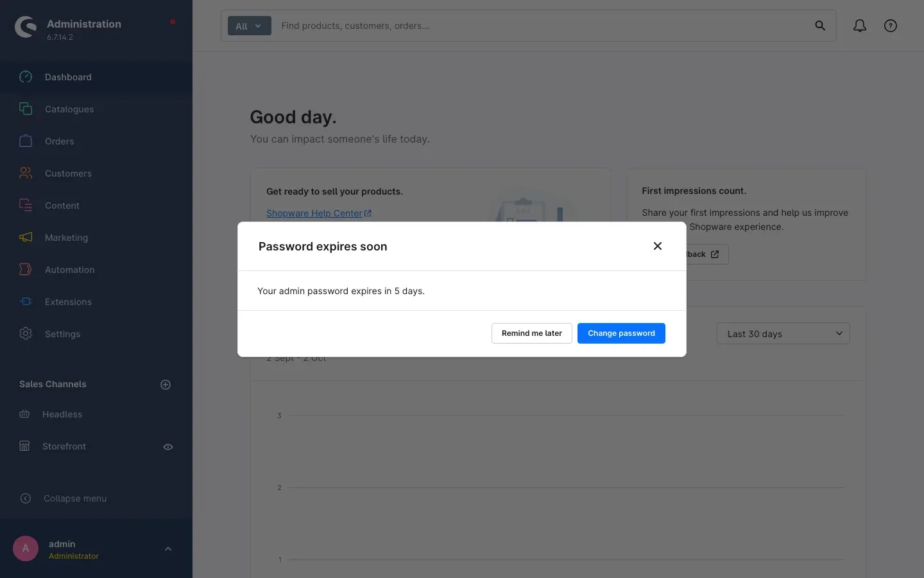Open the Extensions menu item
This screenshot has height=578, width=924.
96,302
